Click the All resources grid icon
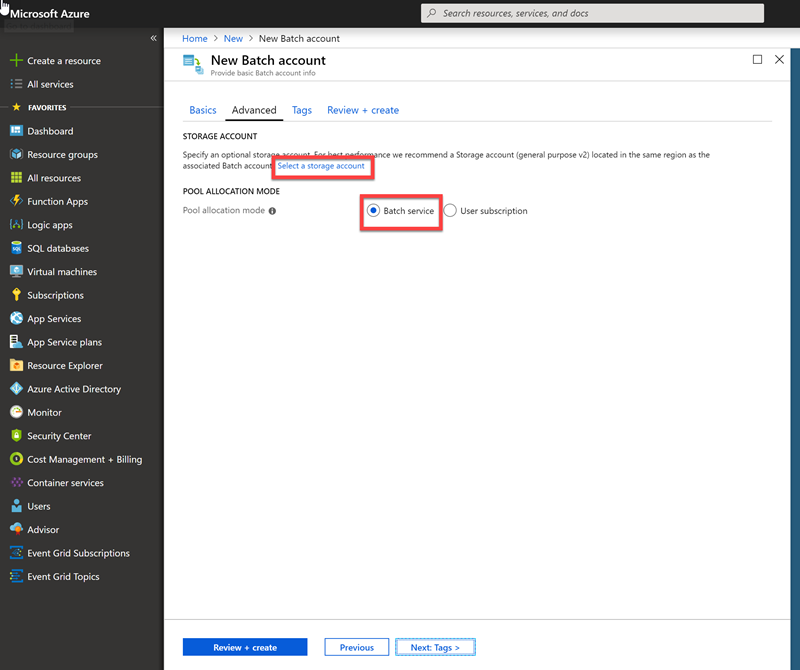The image size is (800, 670). (16, 178)
